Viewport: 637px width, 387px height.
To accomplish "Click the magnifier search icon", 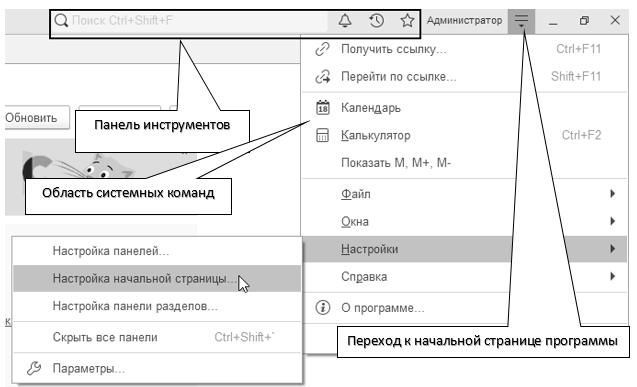I will pyautogui.click(x=61, y=20).
